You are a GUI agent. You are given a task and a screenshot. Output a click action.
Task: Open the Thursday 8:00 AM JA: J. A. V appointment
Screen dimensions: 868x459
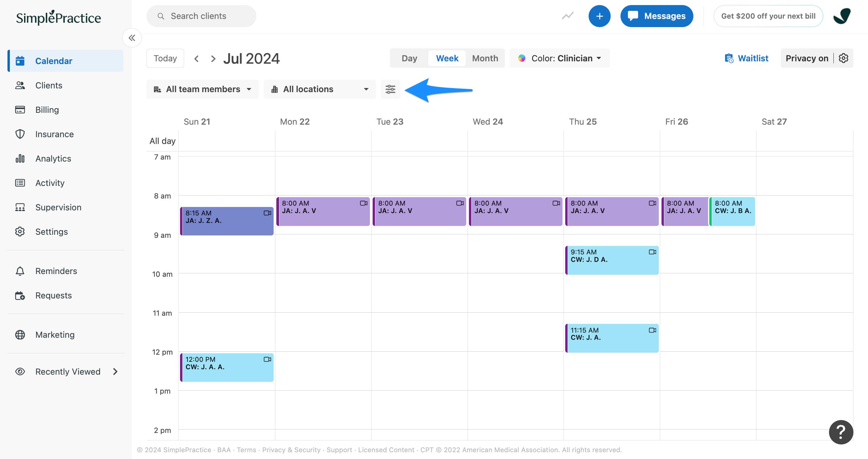pos(612,211)
